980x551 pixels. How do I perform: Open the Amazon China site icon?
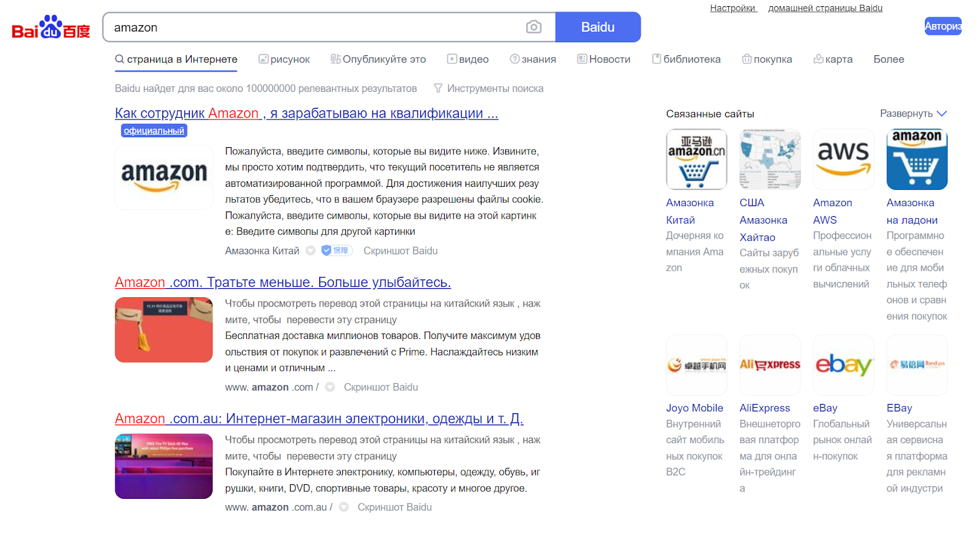click(x=696, y=159)
